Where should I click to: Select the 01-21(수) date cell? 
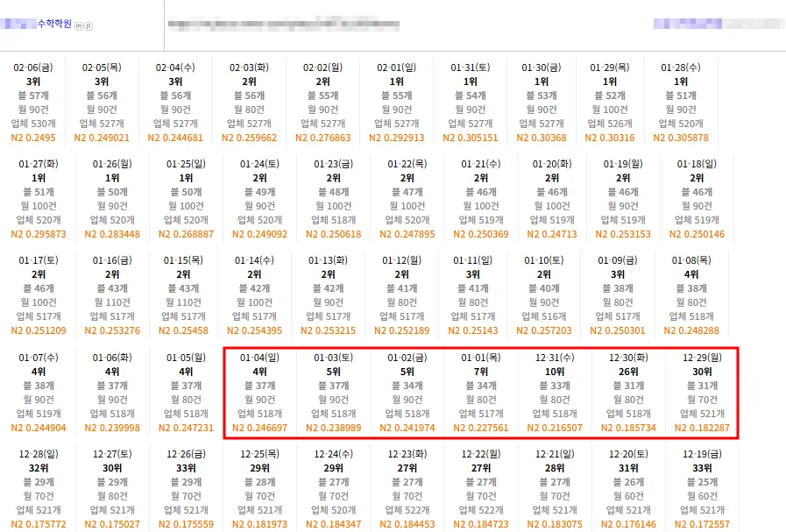tap(481, 164)
